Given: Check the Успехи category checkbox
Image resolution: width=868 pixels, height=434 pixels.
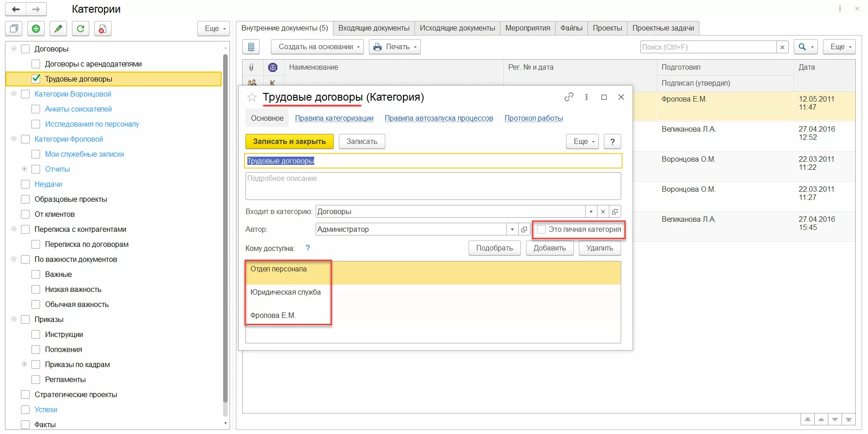Looking at the screenshot, I should coord(26,410).
